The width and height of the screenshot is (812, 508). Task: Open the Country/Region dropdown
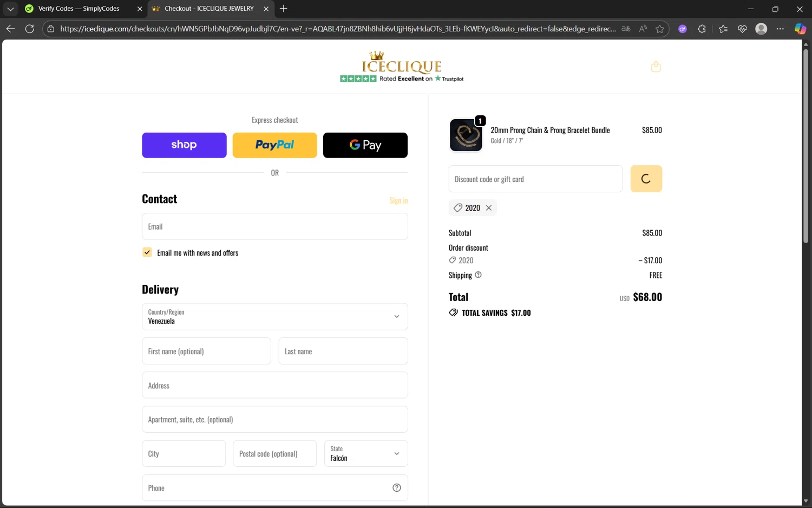pos(275,317)
